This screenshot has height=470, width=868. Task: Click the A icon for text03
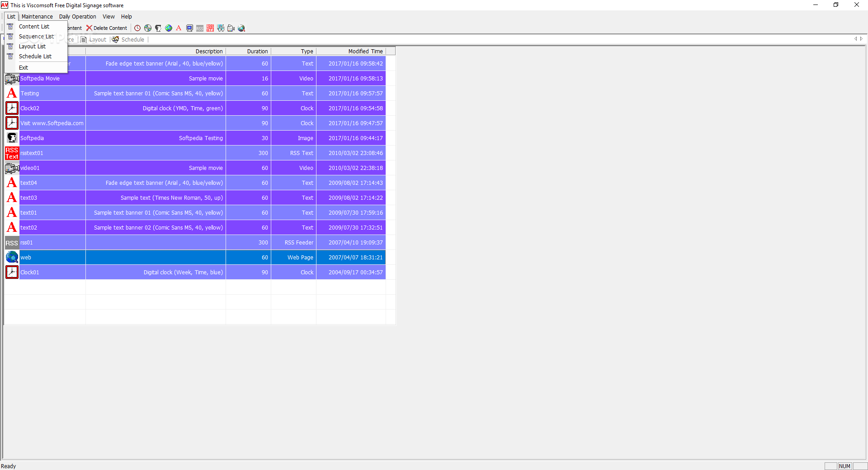[12, 198]
